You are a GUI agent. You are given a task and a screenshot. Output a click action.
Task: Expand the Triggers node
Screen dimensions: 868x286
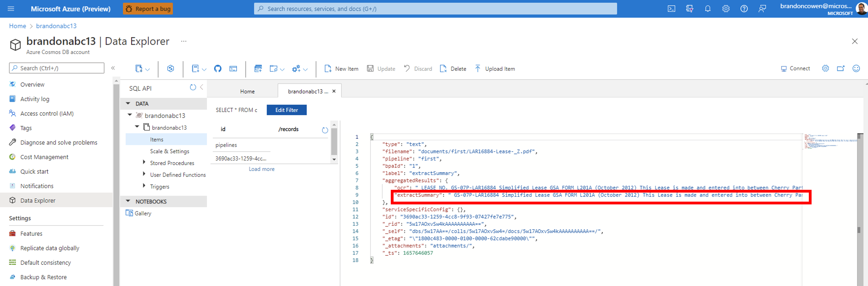pyautogui.click(x=144, y=186)
